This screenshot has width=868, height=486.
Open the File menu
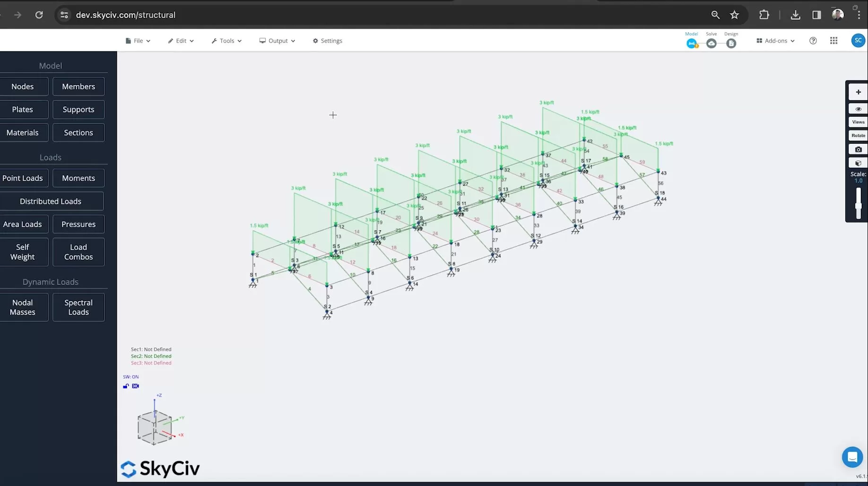pos(137,41)
